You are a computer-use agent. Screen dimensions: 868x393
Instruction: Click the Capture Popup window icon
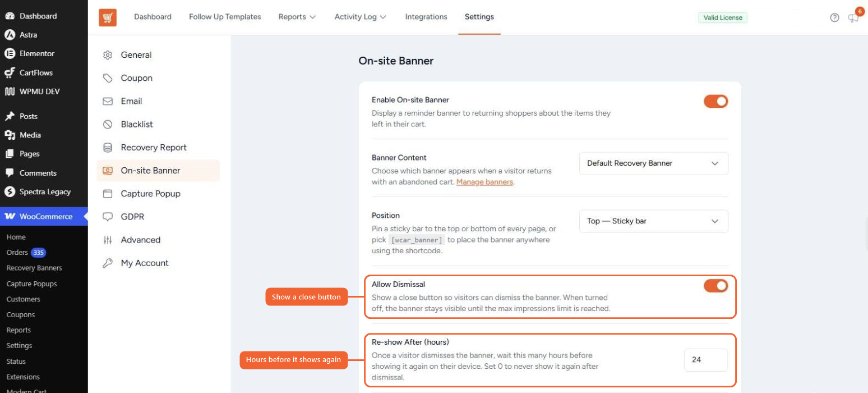click(x=108, y=194)
